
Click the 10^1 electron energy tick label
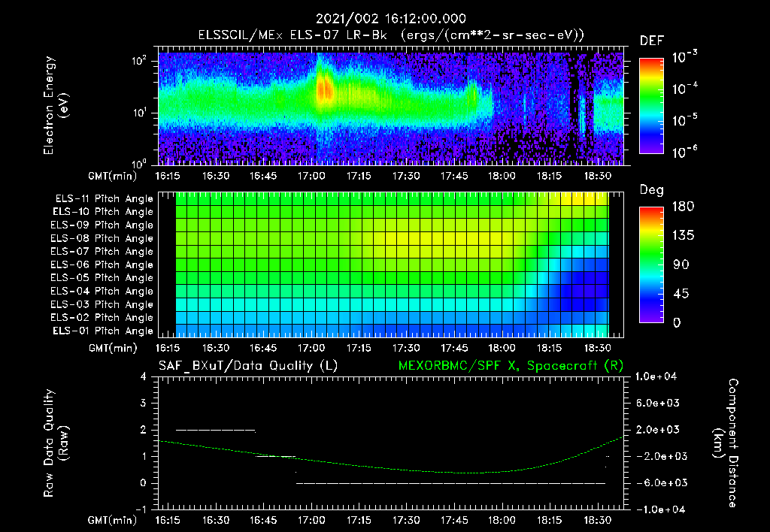139,113
